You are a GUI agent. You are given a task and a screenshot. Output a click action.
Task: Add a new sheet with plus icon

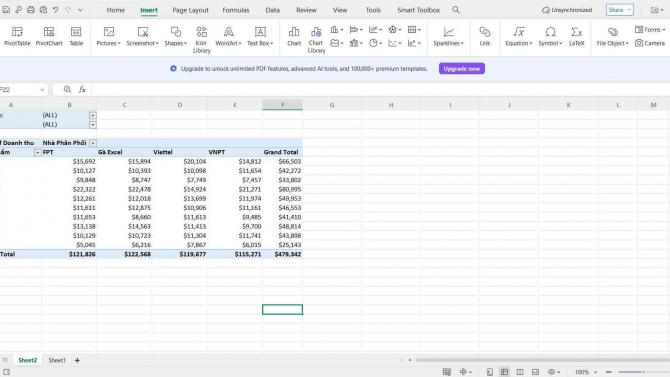point(77,360)
